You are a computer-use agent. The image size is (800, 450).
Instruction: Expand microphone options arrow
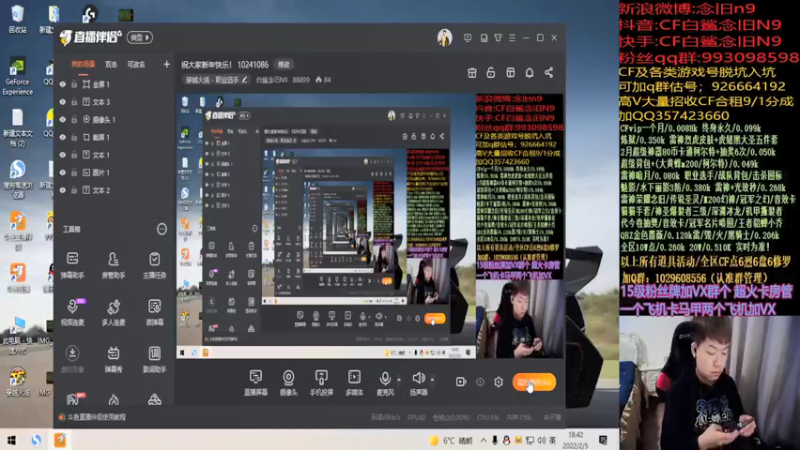pyautogui.click(x=399, y=380)
